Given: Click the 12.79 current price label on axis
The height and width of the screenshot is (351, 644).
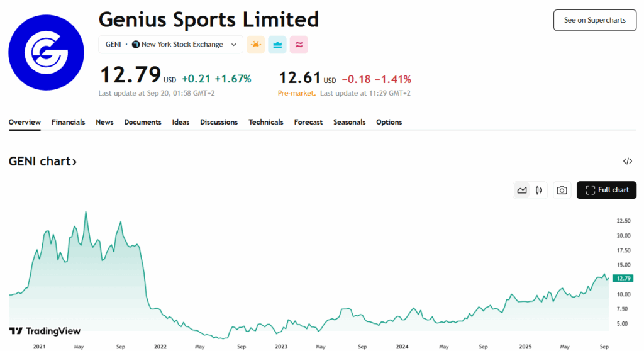Looking at the screenshot, I should pos(623,278).
